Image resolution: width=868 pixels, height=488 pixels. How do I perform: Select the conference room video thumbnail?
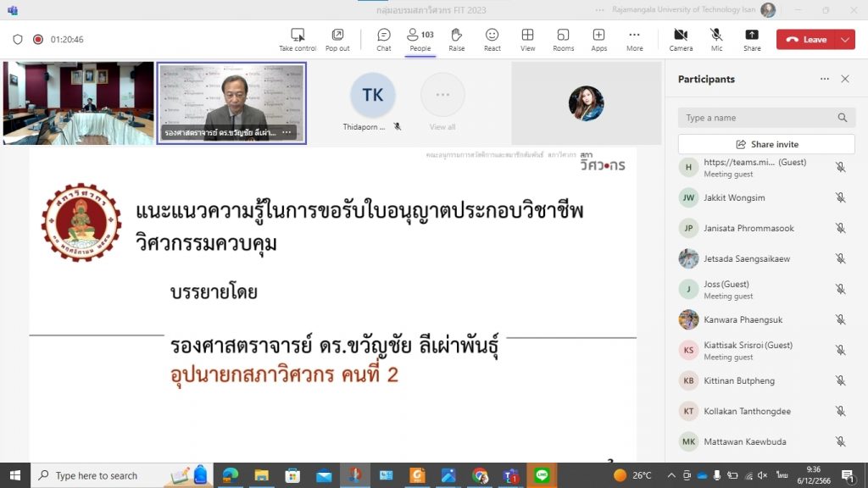coord(79,103)
